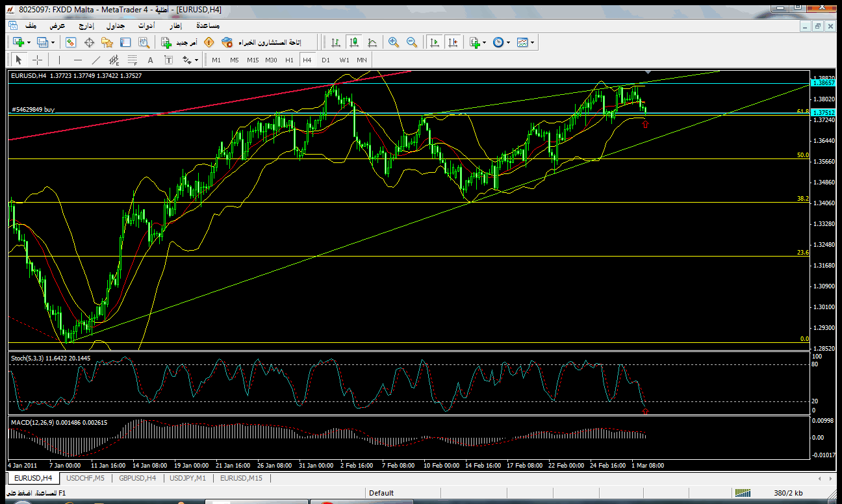Switch to Line Chart display

(x=372, y=42)
